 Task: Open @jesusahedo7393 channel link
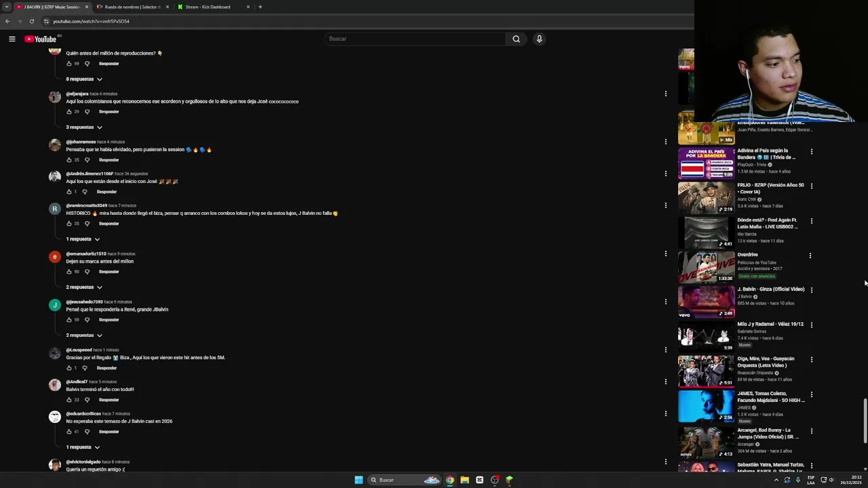pyautogui.click(x=84, y=302)
